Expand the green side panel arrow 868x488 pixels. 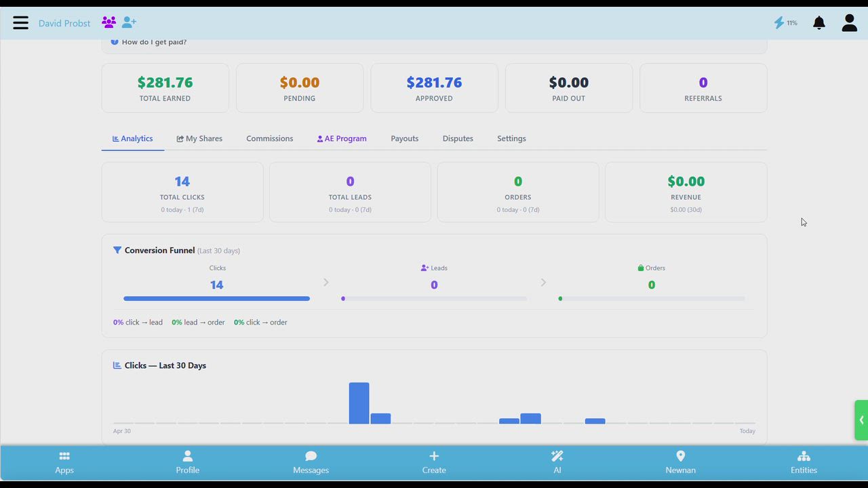861,420
